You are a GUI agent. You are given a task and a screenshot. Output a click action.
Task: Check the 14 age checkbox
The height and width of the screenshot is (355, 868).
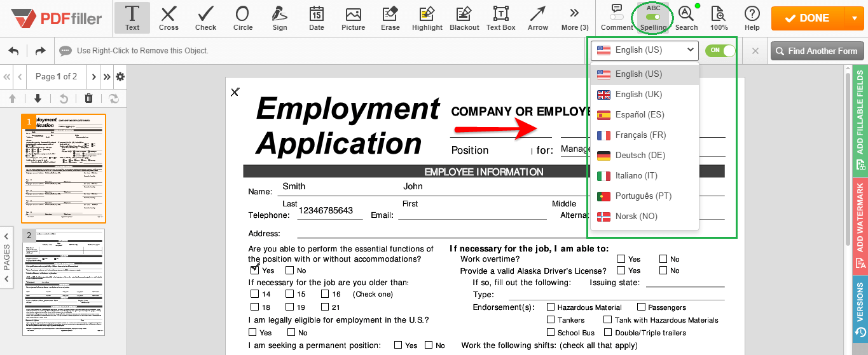[x=254, y=294]
